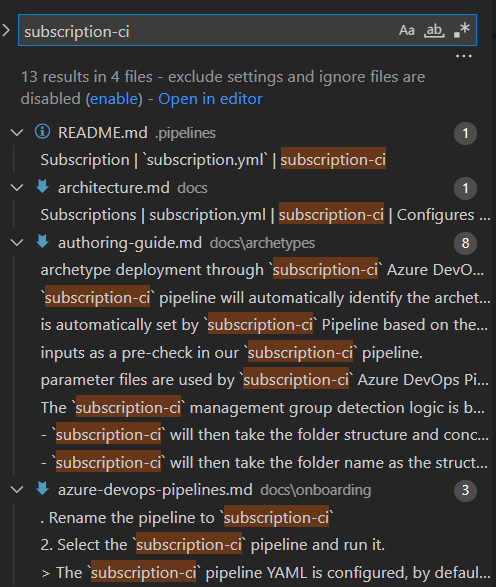The height and width of the screenshot is (587, 496).
Task: Collapse the azure-devops-pipelines.md results group
Action: click(17, 490)
